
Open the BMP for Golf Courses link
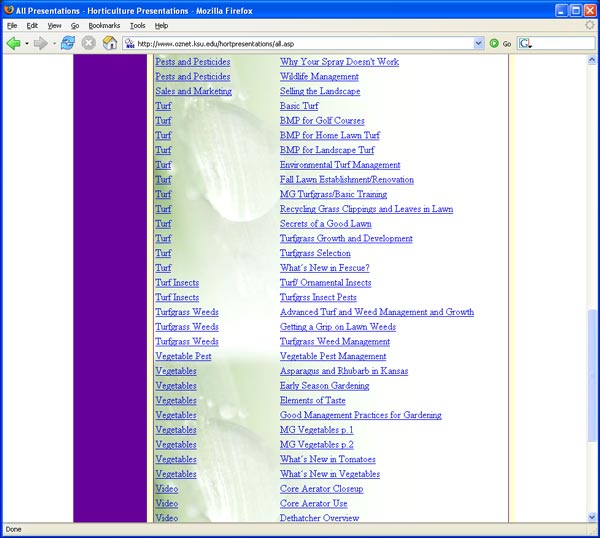tap(322, 121)
